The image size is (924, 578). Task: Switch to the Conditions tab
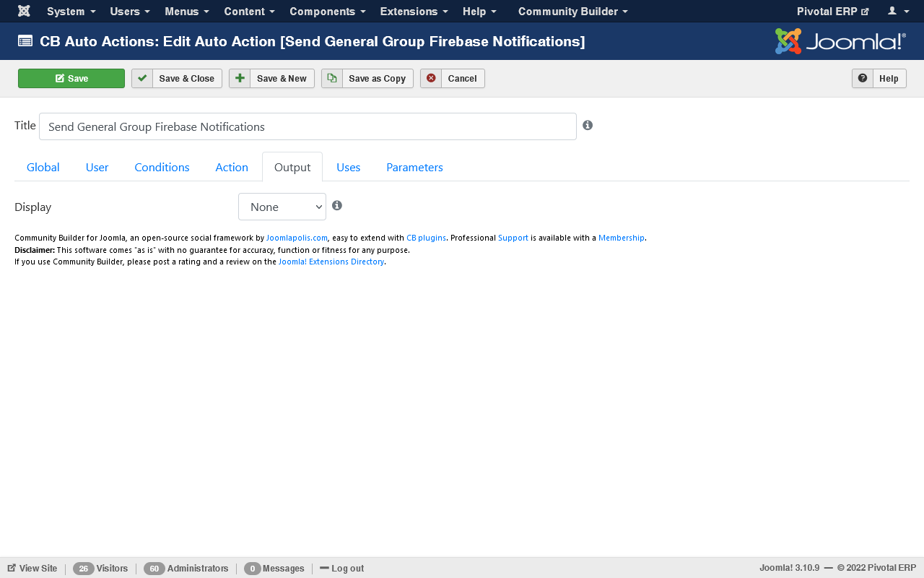tap(162, 167)
